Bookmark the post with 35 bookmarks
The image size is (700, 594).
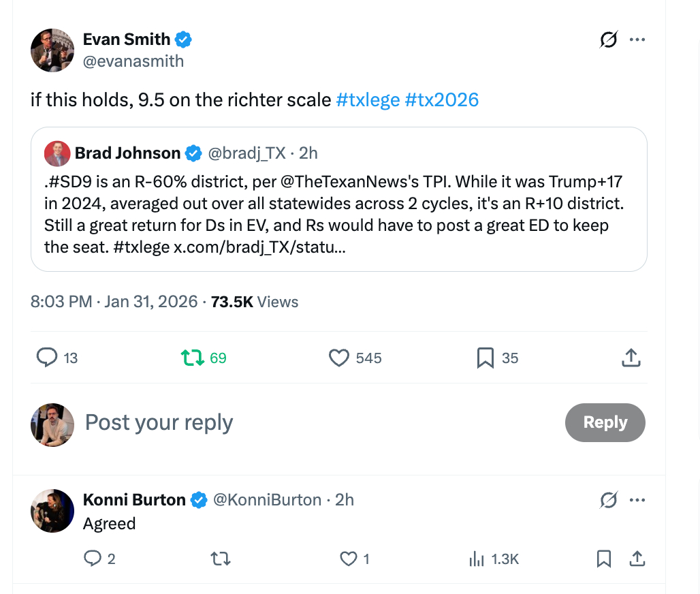[x=486, y=357]
